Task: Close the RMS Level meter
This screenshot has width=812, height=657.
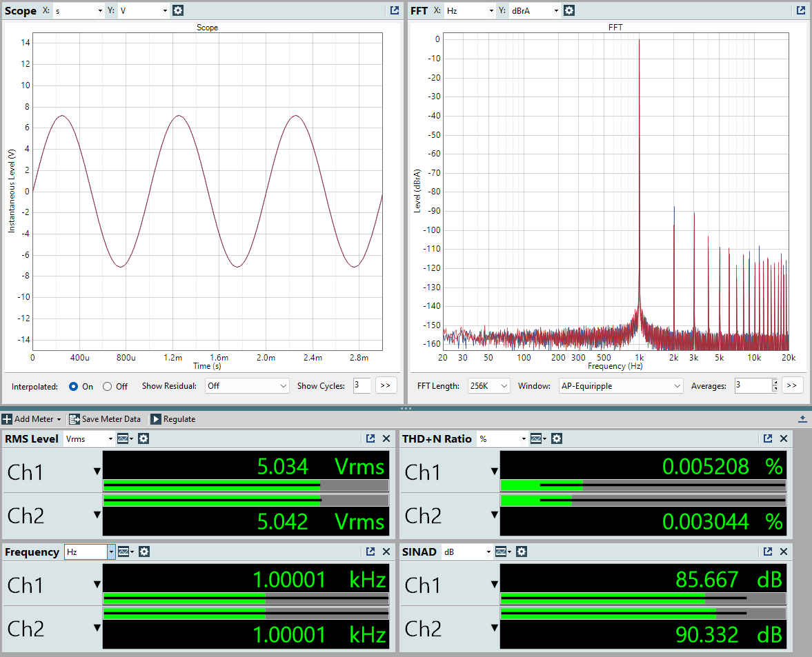Action: 386,438
